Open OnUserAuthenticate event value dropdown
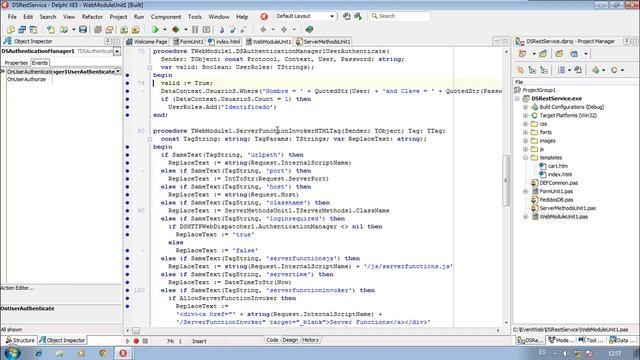This screenshot has height=360, width=640. click(x=118, y=71)
